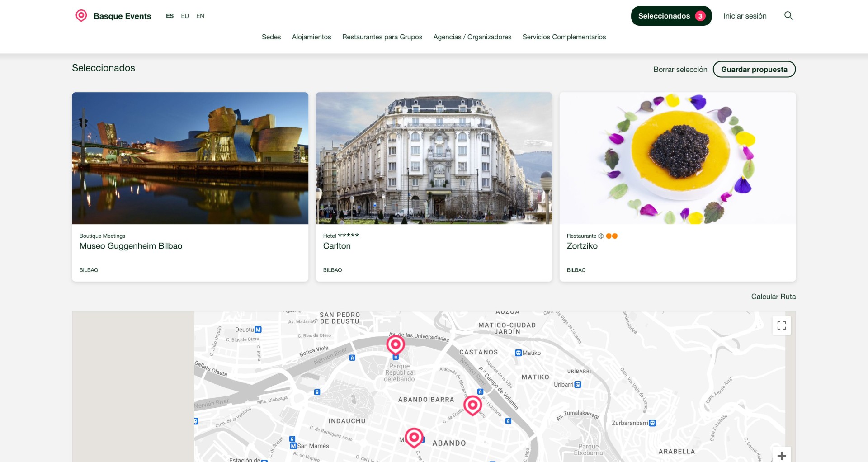
Task: Open the Alojamientos menu
Action: (311, 37)
